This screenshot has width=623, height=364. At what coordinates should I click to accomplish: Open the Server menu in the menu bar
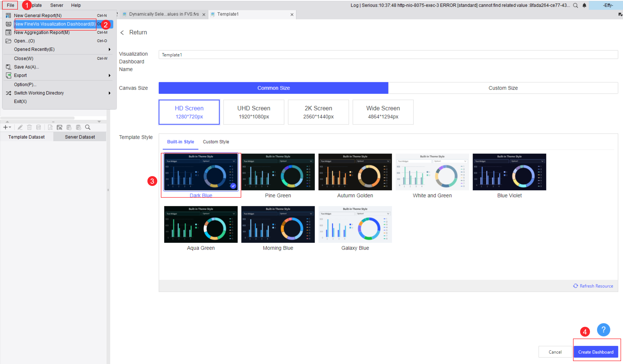57,5
